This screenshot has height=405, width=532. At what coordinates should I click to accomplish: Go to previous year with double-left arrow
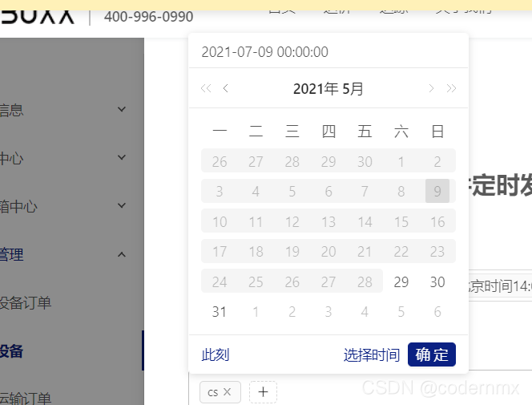tap(206, 88)
